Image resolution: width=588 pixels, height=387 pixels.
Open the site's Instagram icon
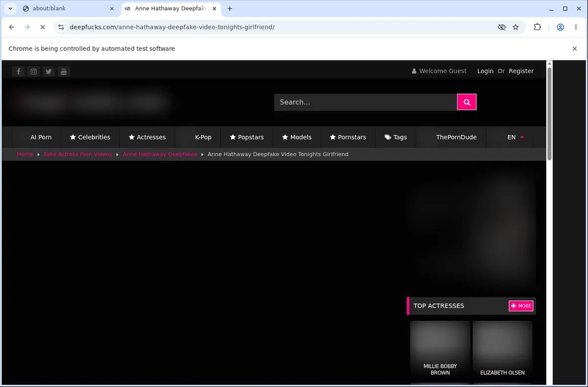click(33, 72)
